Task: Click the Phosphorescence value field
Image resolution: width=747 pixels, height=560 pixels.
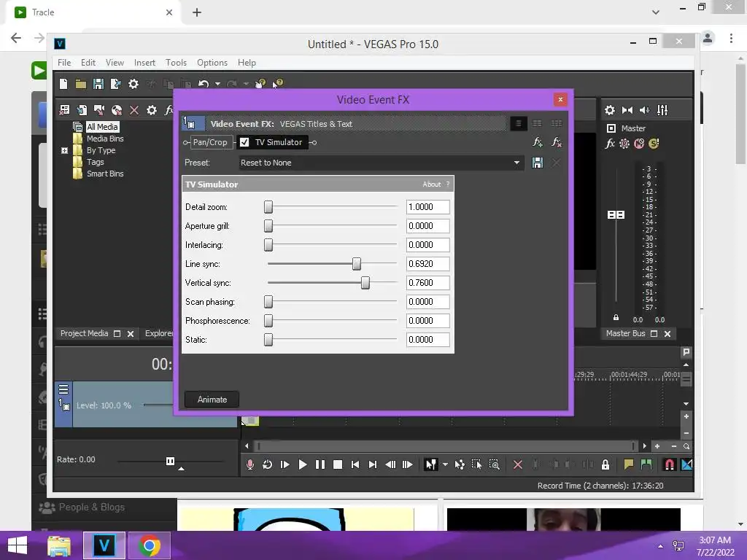Action: pos(427,321)
